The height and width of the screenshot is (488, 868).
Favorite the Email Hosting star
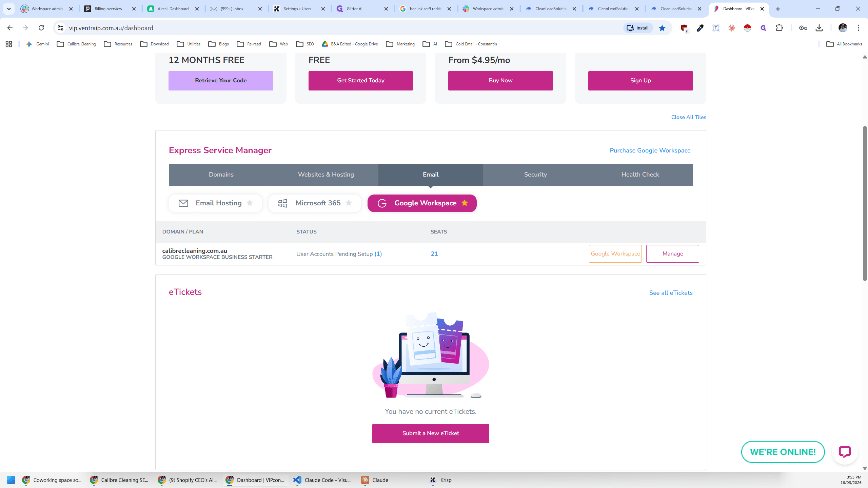(250, 203)
